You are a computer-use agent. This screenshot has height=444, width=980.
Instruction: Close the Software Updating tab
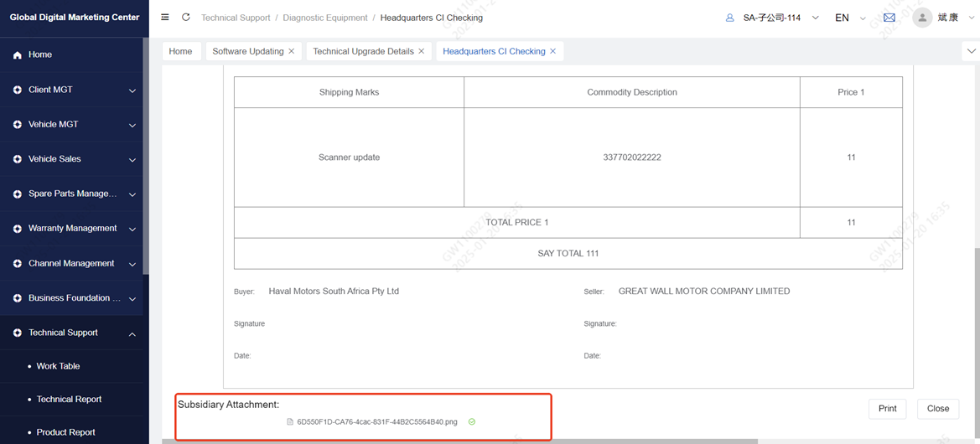tap(292, 51)
